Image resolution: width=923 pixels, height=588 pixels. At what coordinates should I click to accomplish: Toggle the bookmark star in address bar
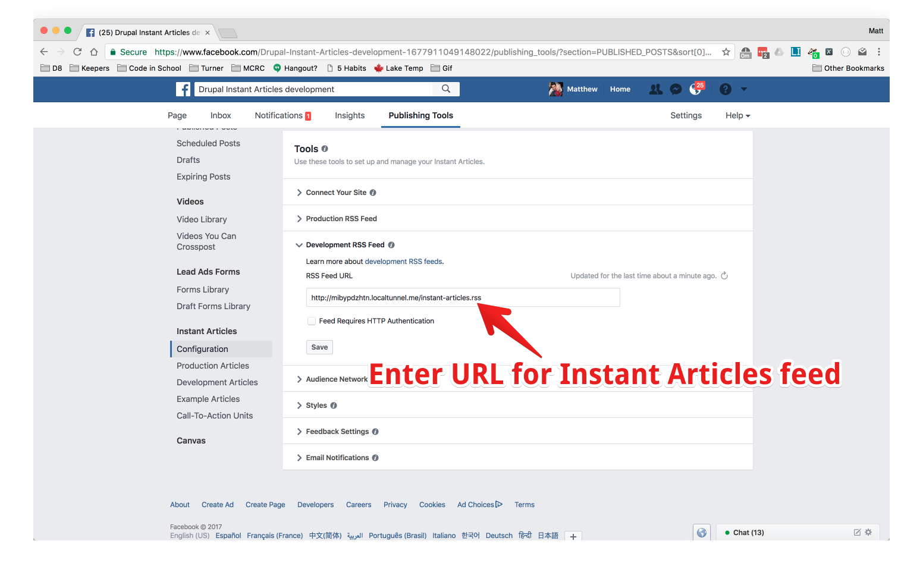[726, 52]
